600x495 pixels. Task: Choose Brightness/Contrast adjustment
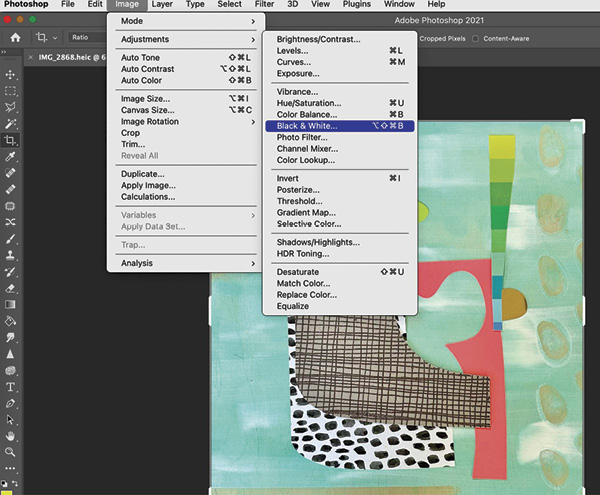(x=340, y=39)
